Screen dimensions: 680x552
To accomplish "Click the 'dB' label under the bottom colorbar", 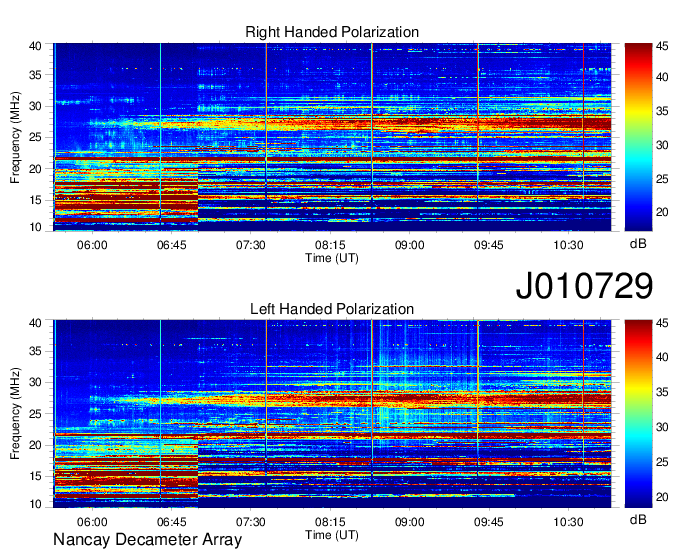I will pyautogui.click(x=638, y=519).
